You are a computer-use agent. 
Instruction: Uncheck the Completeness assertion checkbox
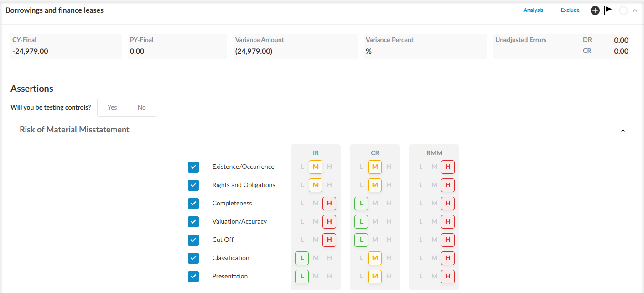click(x=193, y=204)
